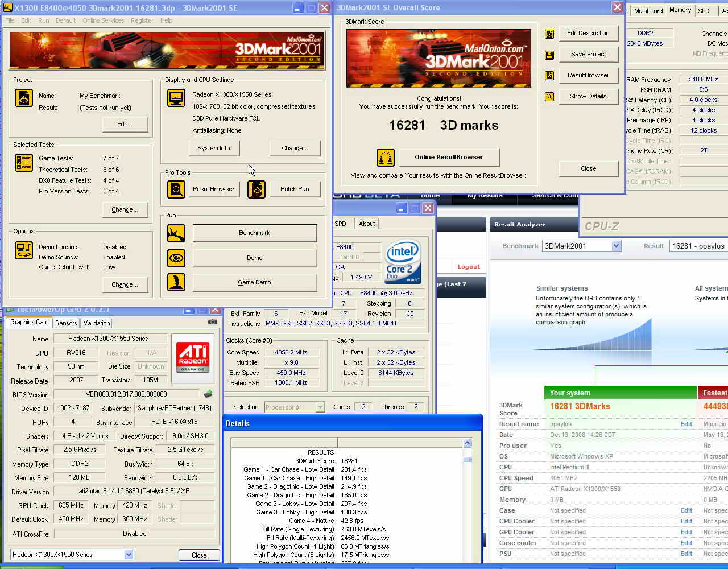Click the Options demo looping icon
The width and height of the screenshot is (728, 569).
(24, 250)
